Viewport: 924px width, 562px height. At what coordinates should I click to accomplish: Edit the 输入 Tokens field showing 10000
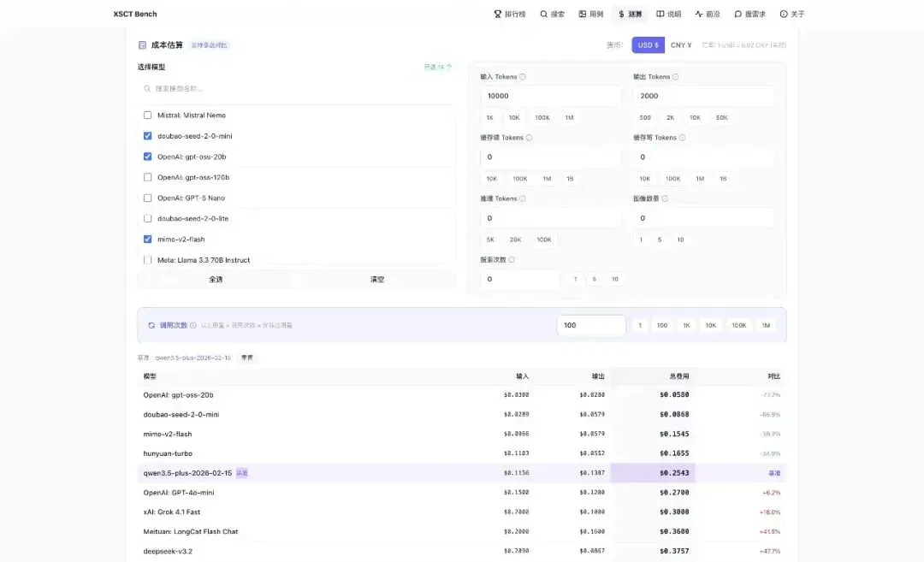click(x=550, y=96)
